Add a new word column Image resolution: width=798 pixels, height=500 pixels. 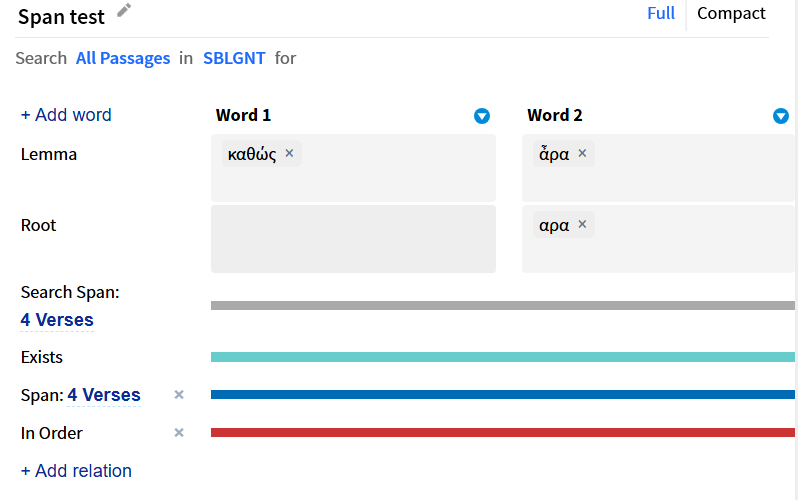pos(66,115)
